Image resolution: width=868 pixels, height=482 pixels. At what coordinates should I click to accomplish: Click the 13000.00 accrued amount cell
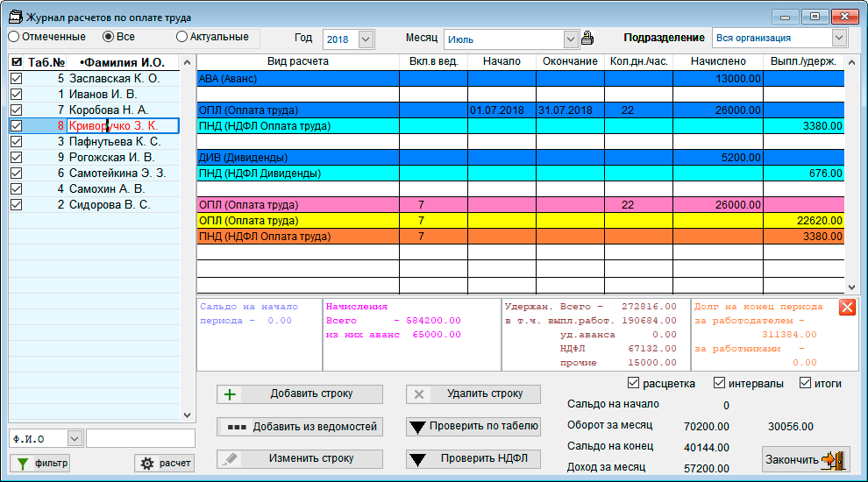click(x=718, y=79)
